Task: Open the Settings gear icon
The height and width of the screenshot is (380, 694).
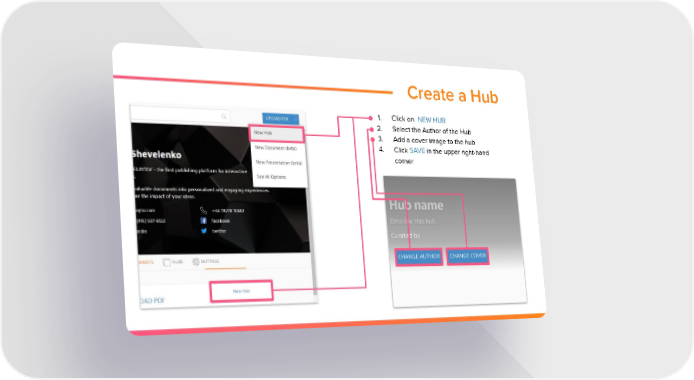Action: [x=196, y=261]
